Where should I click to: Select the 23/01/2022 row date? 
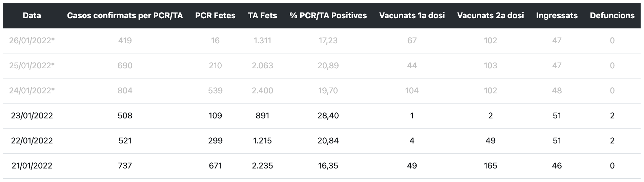point(32,116)
